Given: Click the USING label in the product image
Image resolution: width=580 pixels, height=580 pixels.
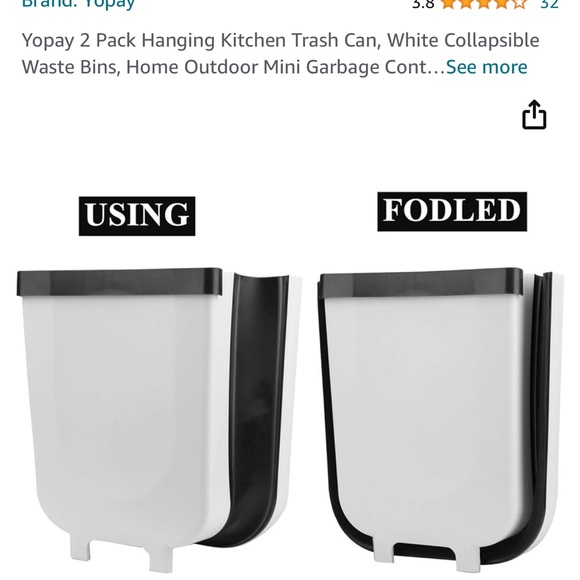Looking at the screenshot, I should point(137,216).
